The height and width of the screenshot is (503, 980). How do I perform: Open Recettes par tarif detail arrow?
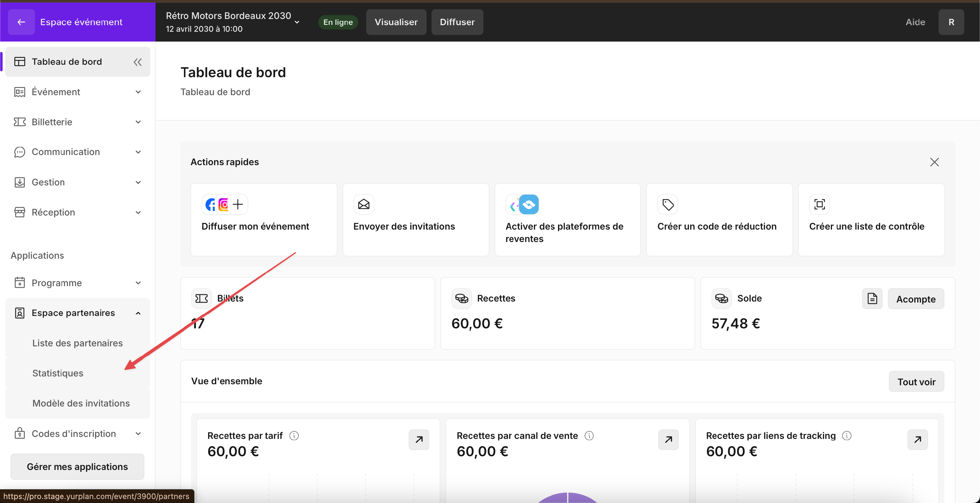click(418, 440)
